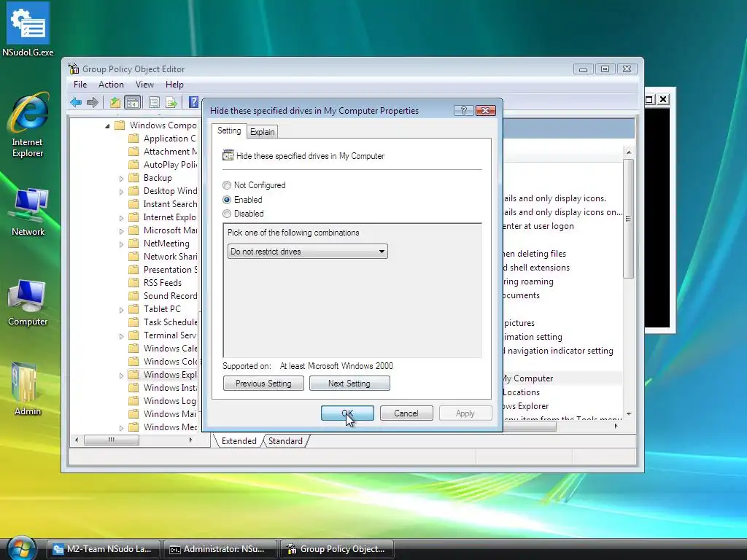Viewport: 747px width, 560px height.
Task: Toggle Show/Hide Console Tree toolbar button
Action: point(133,102)
